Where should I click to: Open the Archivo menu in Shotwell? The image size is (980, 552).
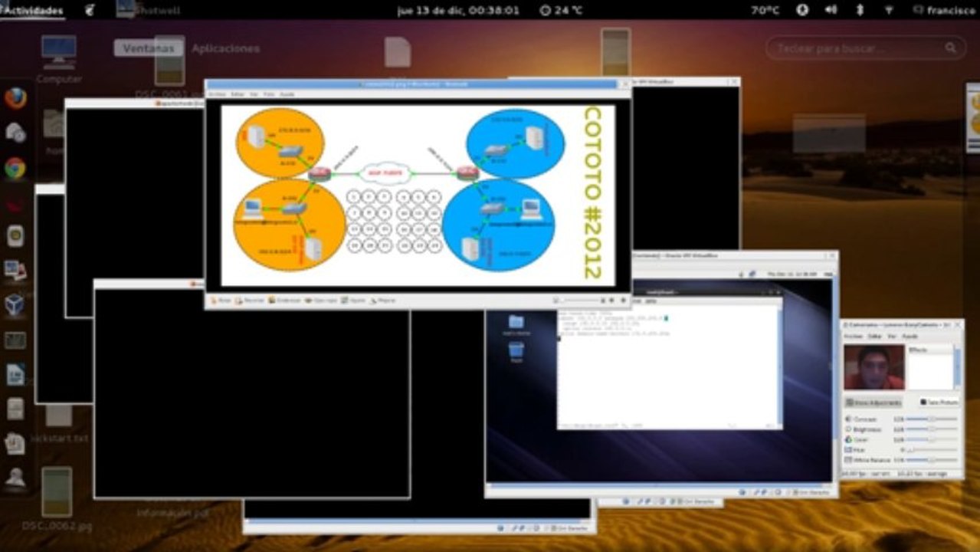pyautogui.click(x=217, y=94)
